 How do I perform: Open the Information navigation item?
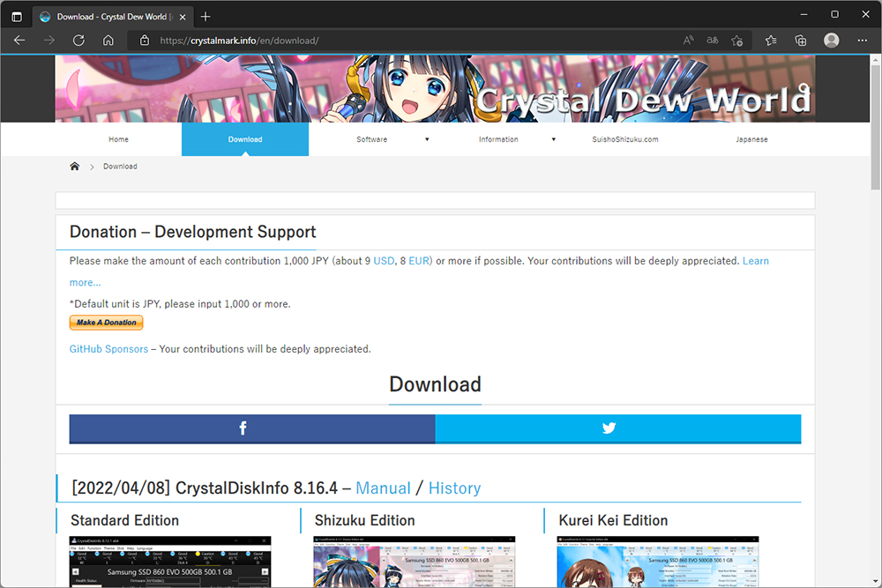point(498,139)
